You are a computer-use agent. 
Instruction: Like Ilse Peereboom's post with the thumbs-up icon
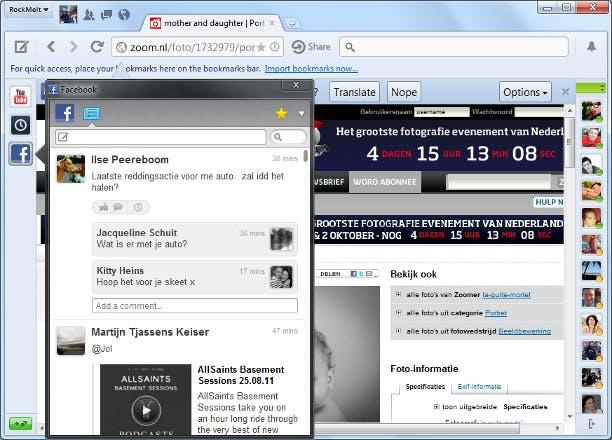(x=103, y=207)
